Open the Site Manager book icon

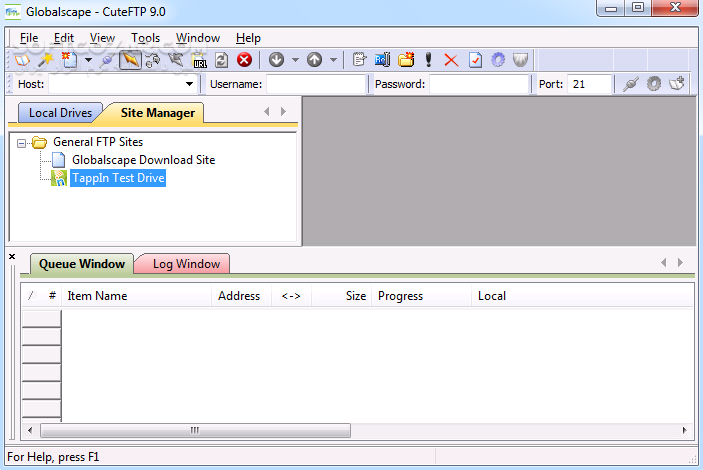22,60
